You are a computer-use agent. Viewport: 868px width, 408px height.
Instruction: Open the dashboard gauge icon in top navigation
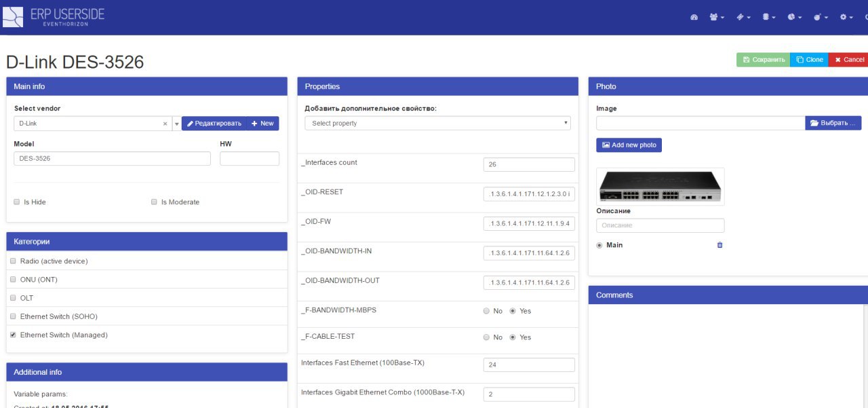click(x=694, y=17)
